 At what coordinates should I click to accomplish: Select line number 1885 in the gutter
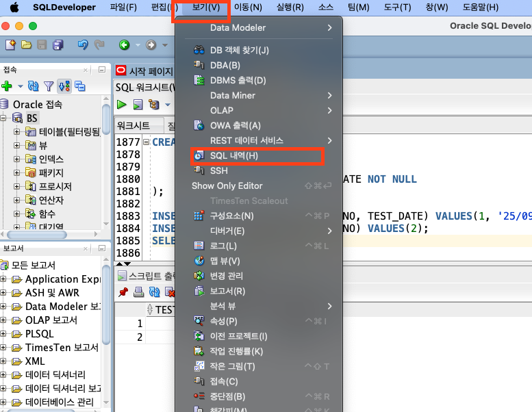[x=128, y=241]
